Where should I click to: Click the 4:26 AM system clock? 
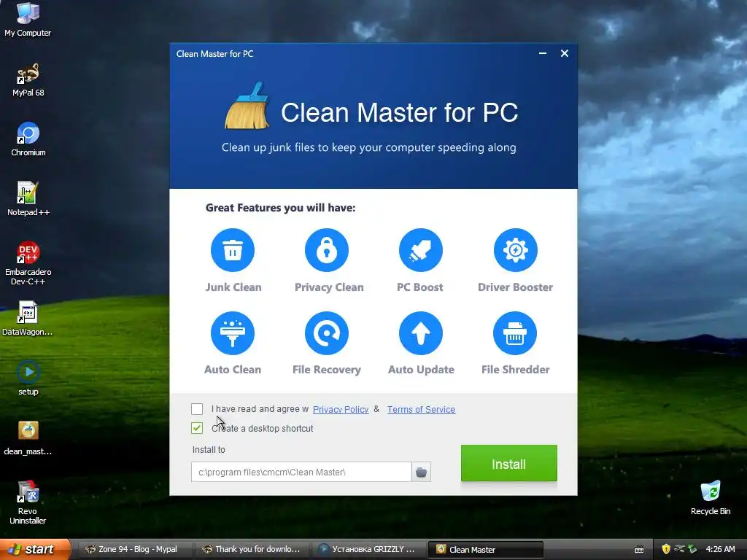click(720, 549)
